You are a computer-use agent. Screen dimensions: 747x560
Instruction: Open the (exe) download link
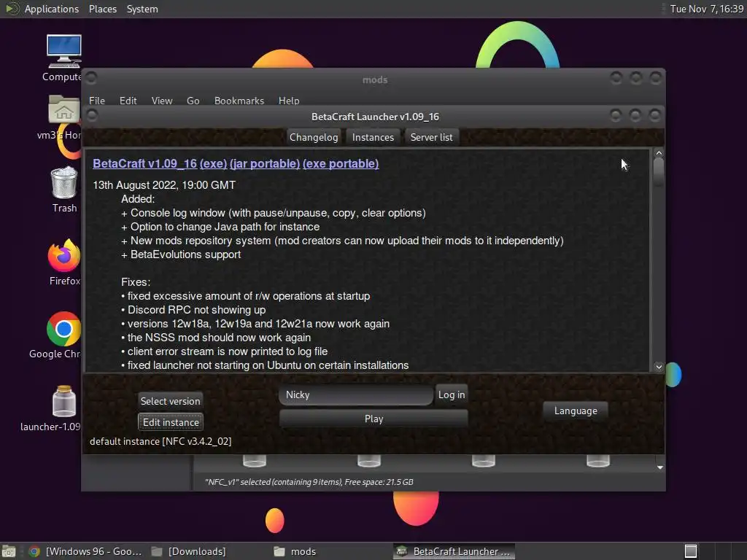[214, 163]
